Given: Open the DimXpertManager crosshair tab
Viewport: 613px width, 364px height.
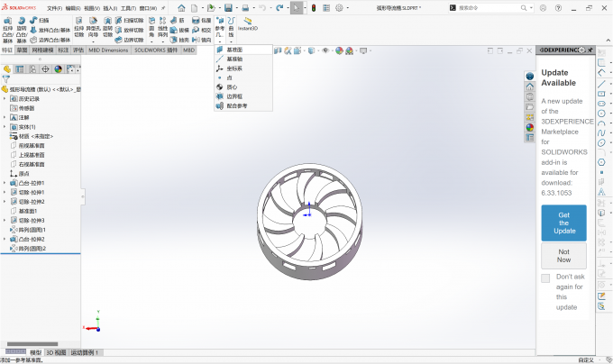Looking at the screenshot, I should pos(45,69).
